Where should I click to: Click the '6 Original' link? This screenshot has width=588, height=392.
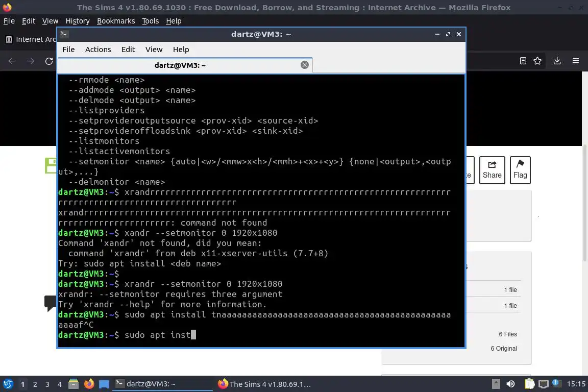(504, 349)
